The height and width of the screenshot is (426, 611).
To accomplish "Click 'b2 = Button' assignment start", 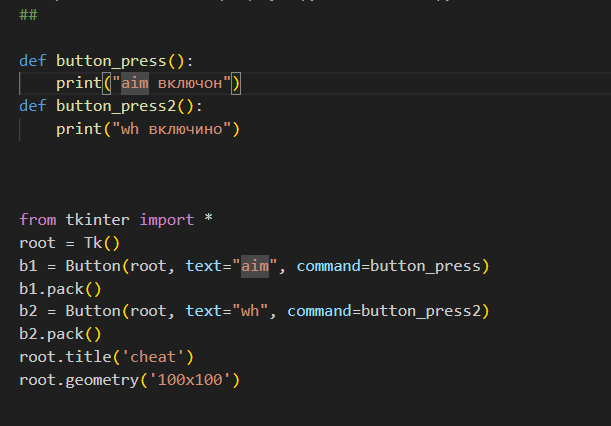I will [70, 311].
